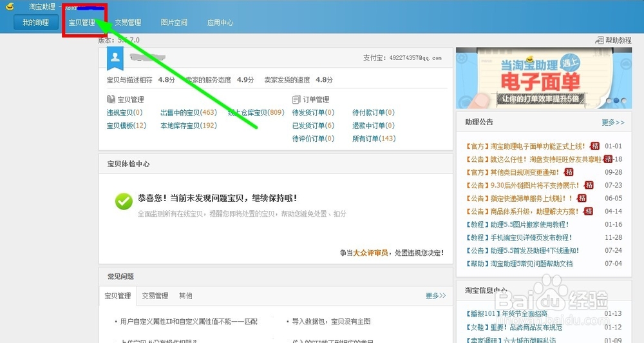644x343 pixels.
Task: Click the 帮助教程 help icon
Action: (599, 41)
